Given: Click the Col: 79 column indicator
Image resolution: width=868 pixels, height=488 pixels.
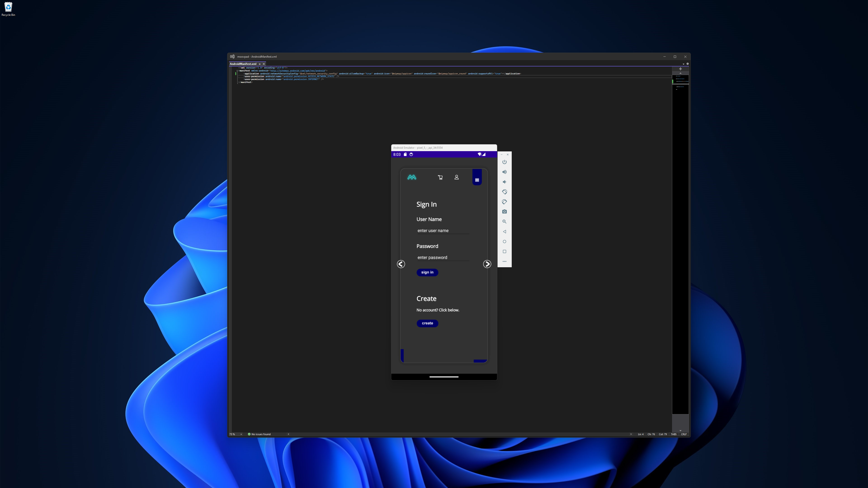Looking at the screenshot, I should pyautogui.click(x=663, y=434).
